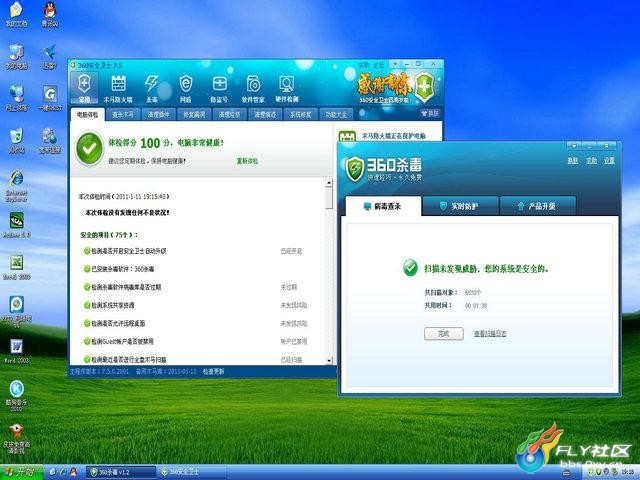Open the 杀毒 lightning icon in 360安全卫士
Screen dimensions: 640x480
point(151,88)
